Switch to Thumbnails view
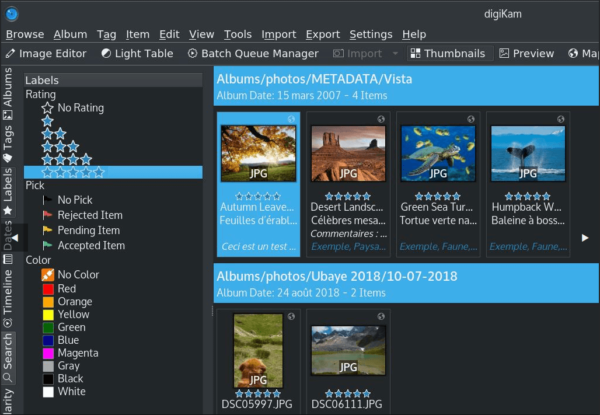The image size is (600, 415). pyautogui.click(x=448, y=54)
